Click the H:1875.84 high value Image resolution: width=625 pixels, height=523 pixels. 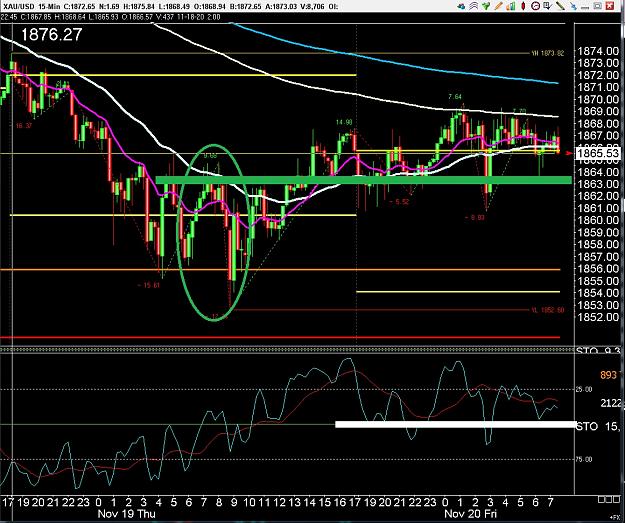click(x=140, y=6)
